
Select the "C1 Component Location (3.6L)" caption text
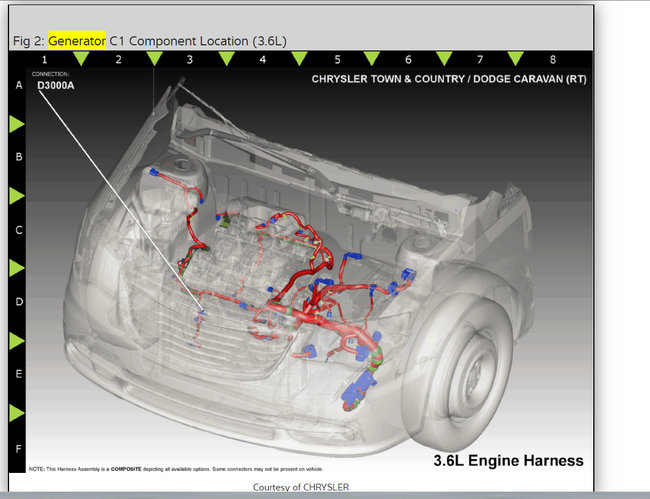point(198,41)
